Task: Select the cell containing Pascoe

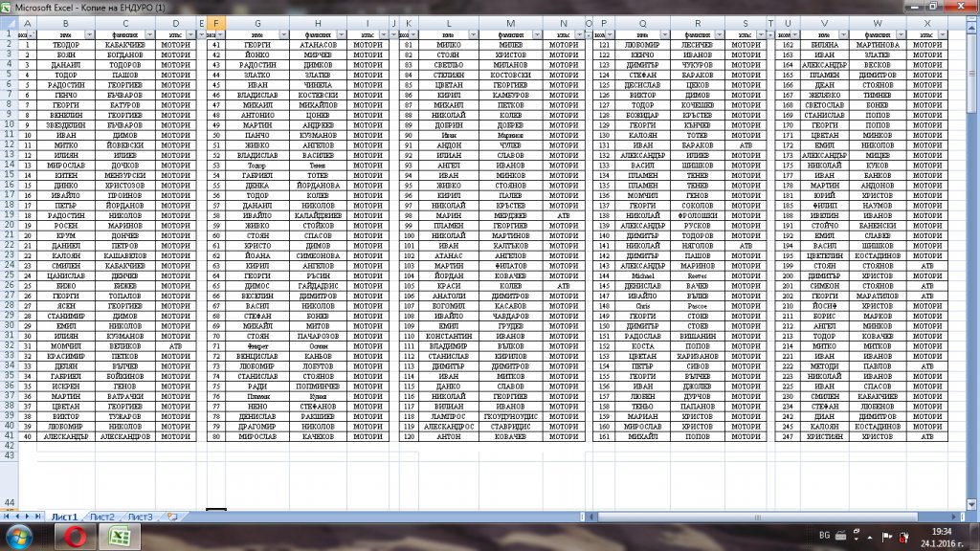Action: tap(698, 305)
